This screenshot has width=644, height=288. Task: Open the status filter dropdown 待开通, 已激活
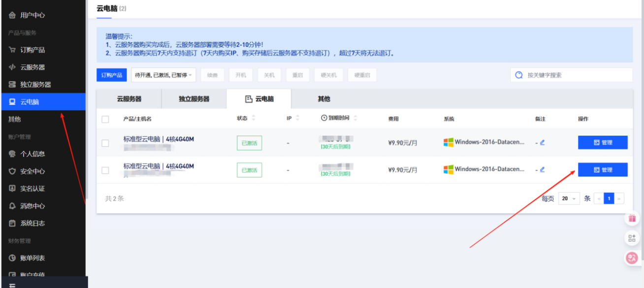pos(164,75)
